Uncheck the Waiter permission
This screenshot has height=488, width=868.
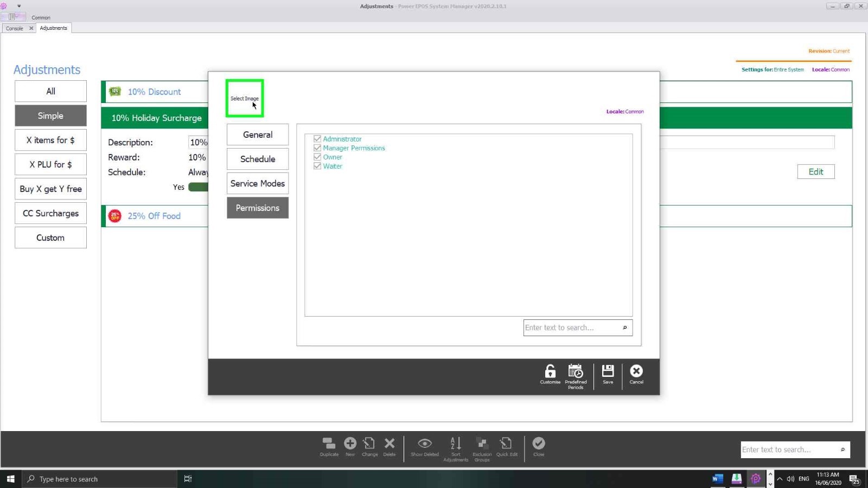pyautogui.click(x=317, y=166)
